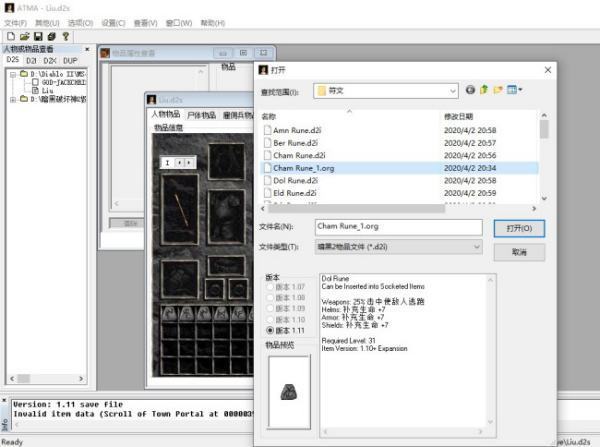Select version 1.09 radio button

(x=270, y=308)
